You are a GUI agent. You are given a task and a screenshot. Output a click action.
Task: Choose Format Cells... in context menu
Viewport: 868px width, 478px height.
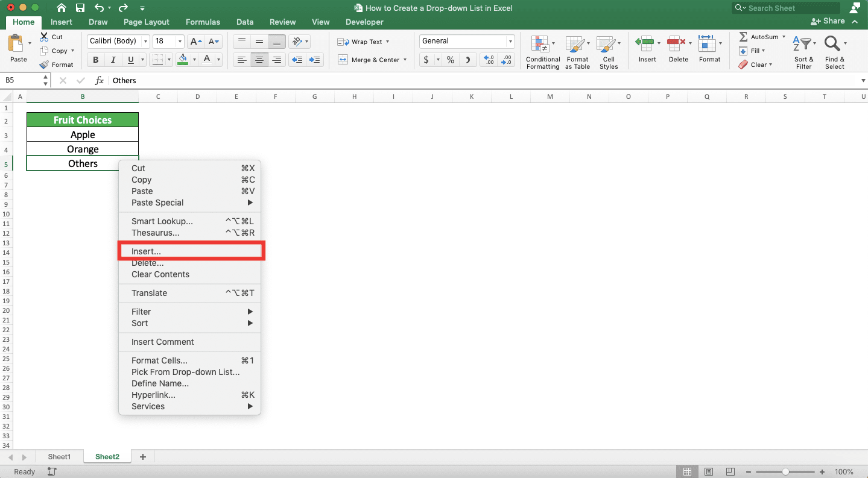tap(189, 360)
